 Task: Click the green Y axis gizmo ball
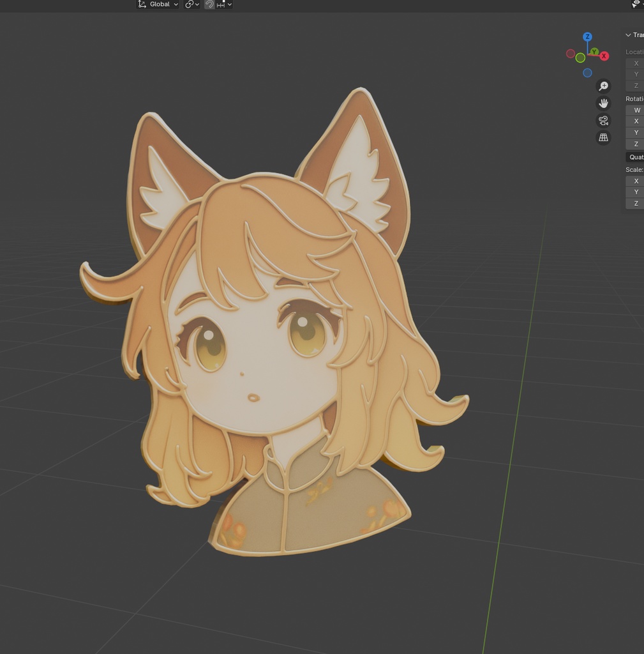point(594,52)
